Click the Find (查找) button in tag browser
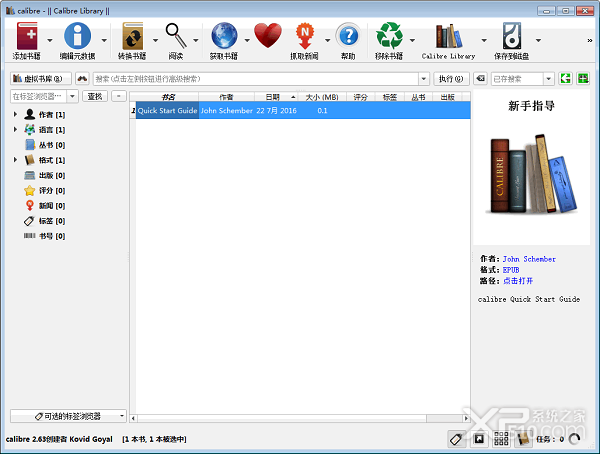The height and width of the screenshot is (454, 600). click(x=95, y=96)
